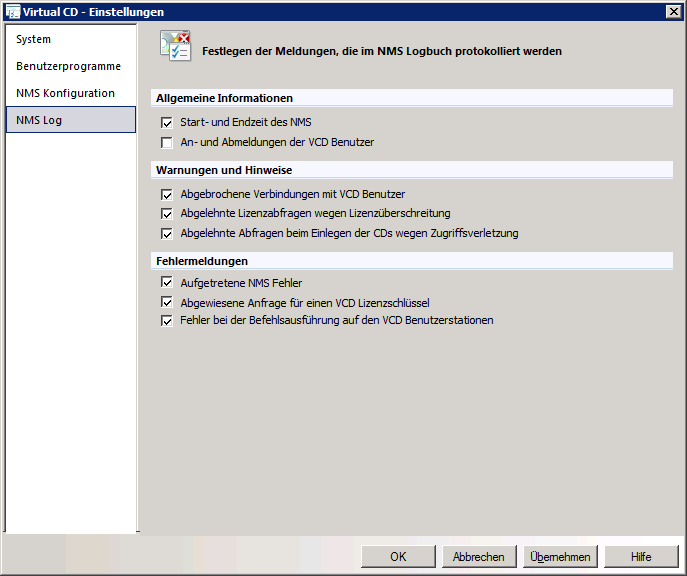The image size is (687, 576).
Task: Toggle Abgewiesene Anfrage für VCD Lizenzschlüssel
Action: pyautogui.click(x=166, y=302)
